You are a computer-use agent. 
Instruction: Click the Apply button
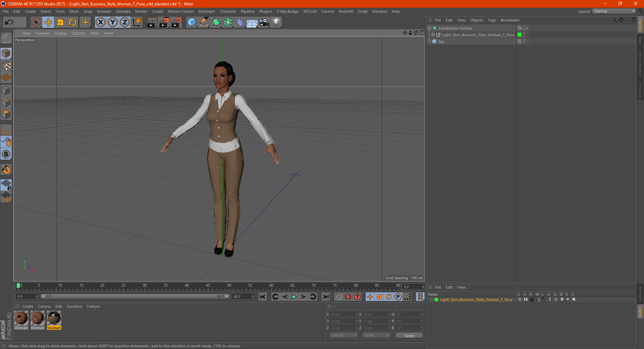pos(409,336)
